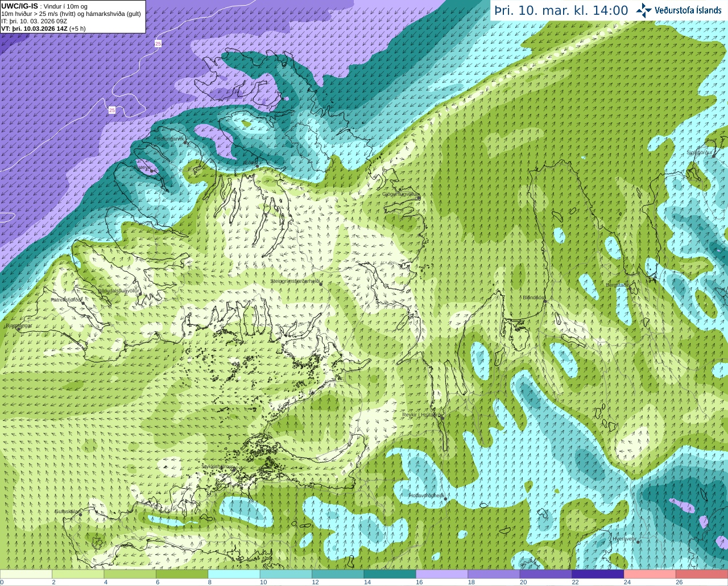The height and width of the screenshot is (586, 728).
Task: Select the Reykir í Hrútafirði station label
Action: point(421,415)
